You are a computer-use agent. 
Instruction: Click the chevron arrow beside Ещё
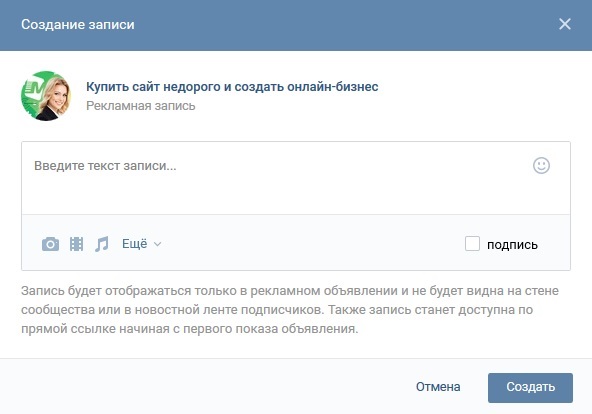pos(157,244)
